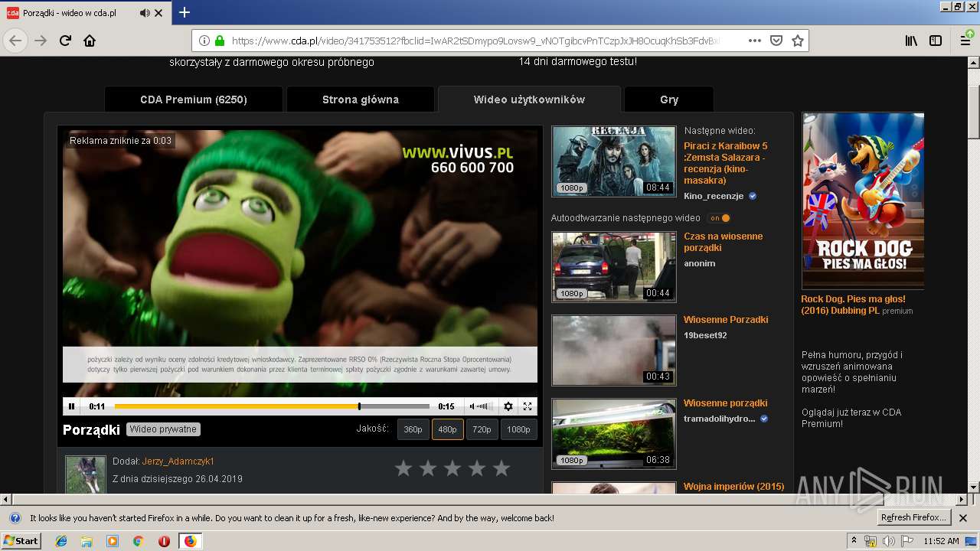Image resolution: width=980 pixels, height=551 pixels.
Task: Close the Porządki cda.pl tab
Action: click(x=158, y=13)
